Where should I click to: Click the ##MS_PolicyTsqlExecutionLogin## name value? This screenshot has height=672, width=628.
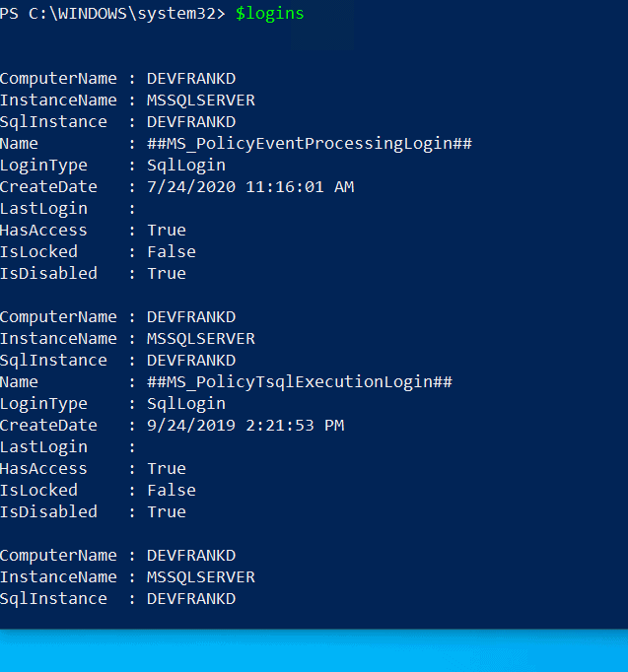click(x=299, y=382)
